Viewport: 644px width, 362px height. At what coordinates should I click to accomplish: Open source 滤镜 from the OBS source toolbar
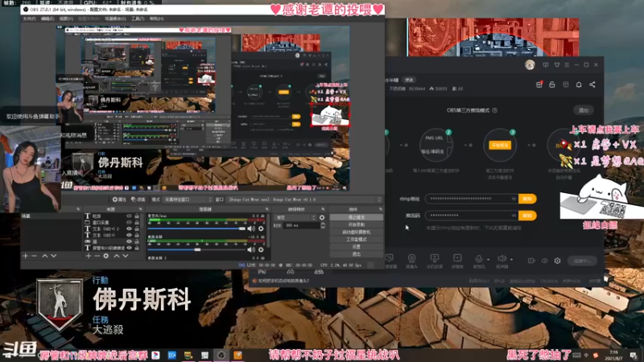click(x=138, y=200)
